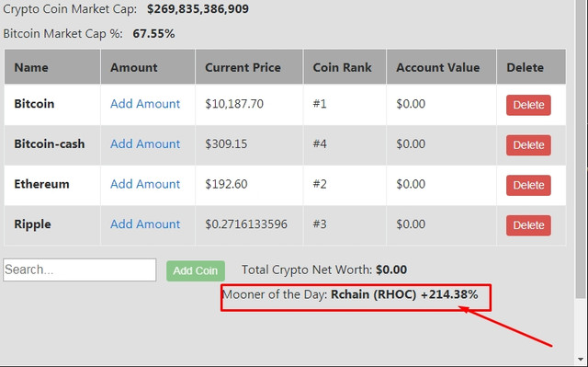The width and height of the screenshot is (588, 367).
Task: Click the Mooner of the Day label
Action: coord(275,294)
